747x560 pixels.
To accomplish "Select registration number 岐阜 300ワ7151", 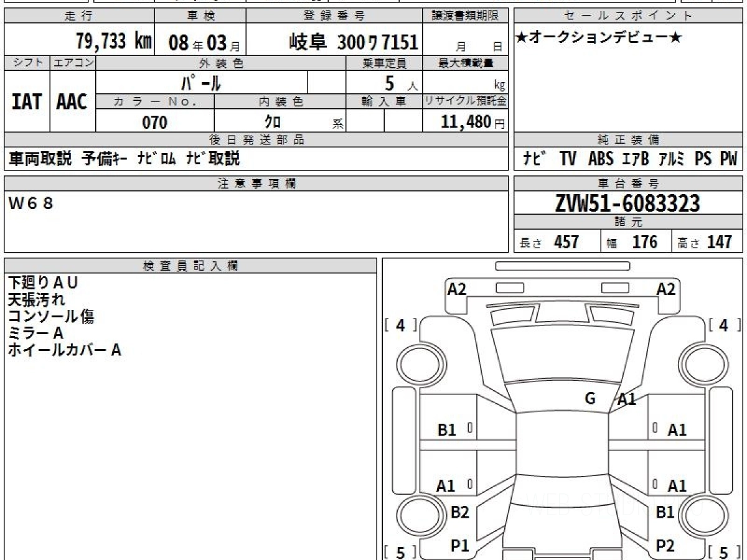I will pyautogui.click(x=353, y=42).
